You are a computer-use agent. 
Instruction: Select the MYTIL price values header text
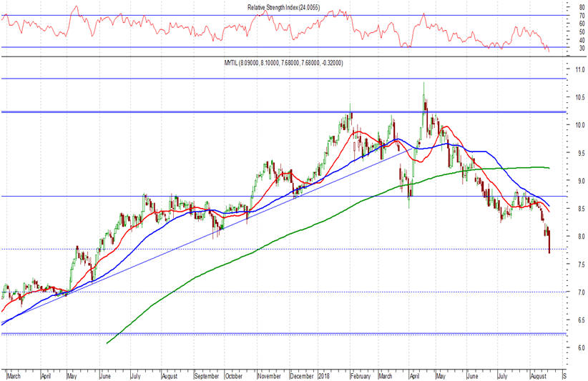click(x=283, y=64)
